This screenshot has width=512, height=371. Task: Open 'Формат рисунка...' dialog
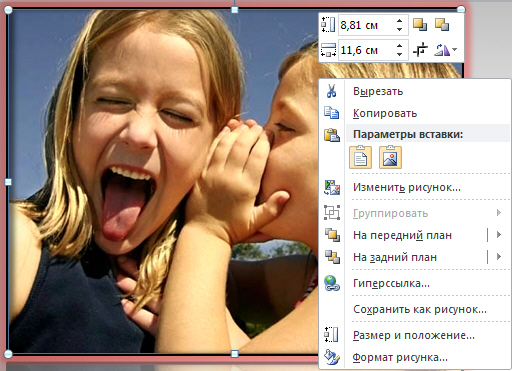pyautogui.click(x=415, y=357)
